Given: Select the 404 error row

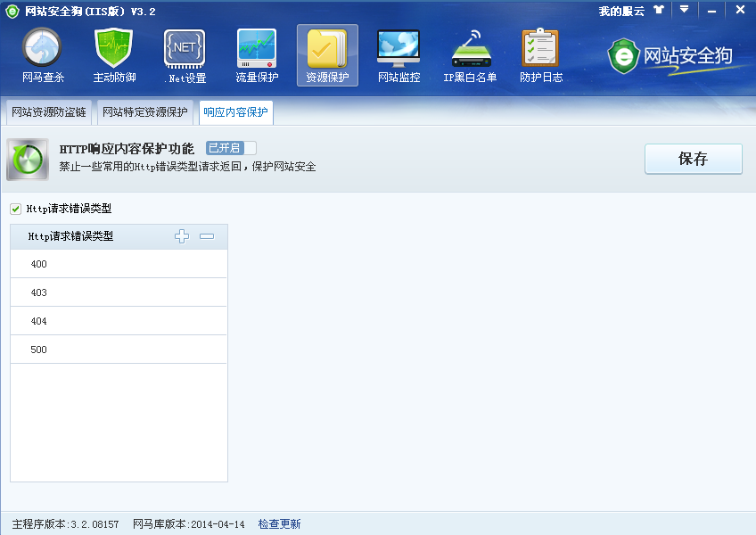Looking at the screenshot, I should (119, 321).
